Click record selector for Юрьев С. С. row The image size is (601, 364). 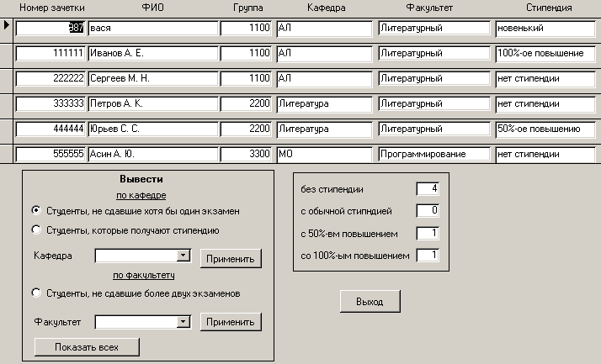(6, 132)
